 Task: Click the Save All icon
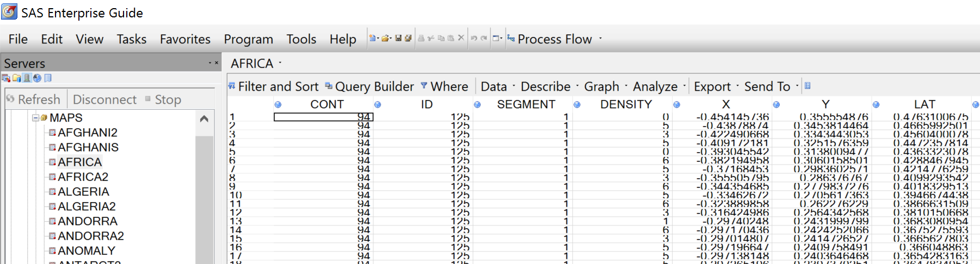coord(408,39)
